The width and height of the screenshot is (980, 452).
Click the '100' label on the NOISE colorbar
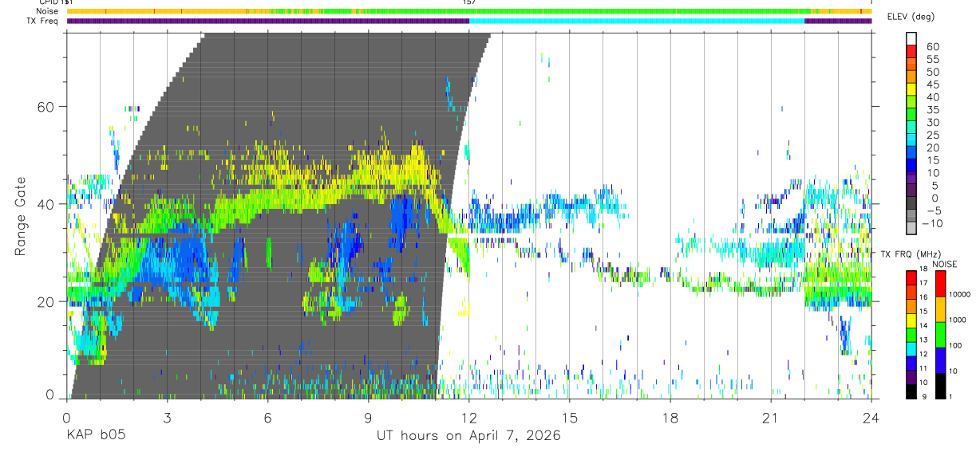point(956,345)
